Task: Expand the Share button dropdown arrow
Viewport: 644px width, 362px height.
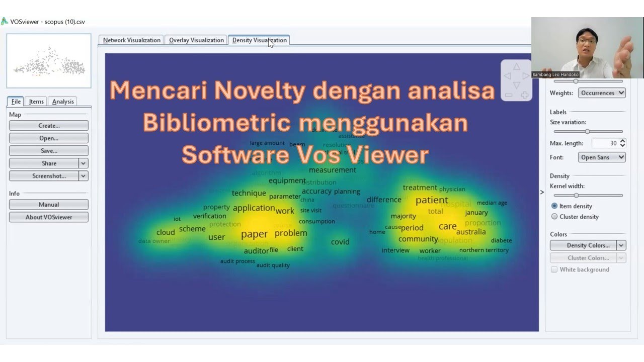Action: 84,163
